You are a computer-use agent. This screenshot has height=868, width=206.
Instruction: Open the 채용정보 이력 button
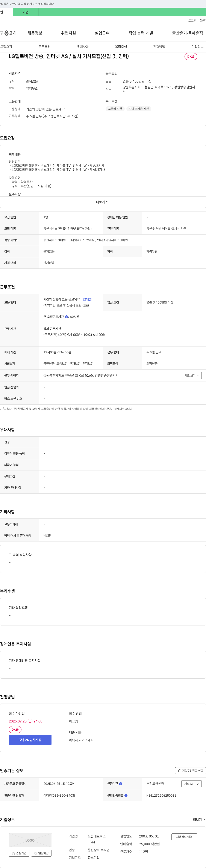[x=184, y=837]
